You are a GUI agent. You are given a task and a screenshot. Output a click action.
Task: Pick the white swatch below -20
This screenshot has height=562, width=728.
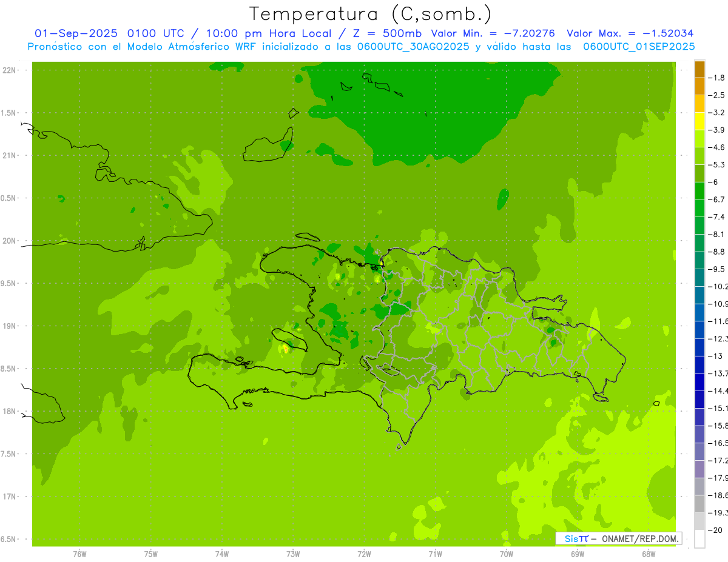699,539
